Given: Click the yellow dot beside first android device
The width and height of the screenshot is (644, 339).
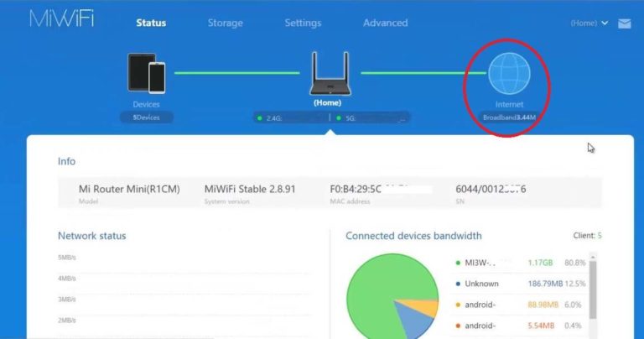Looking at the screenshot, I should 456,305.
